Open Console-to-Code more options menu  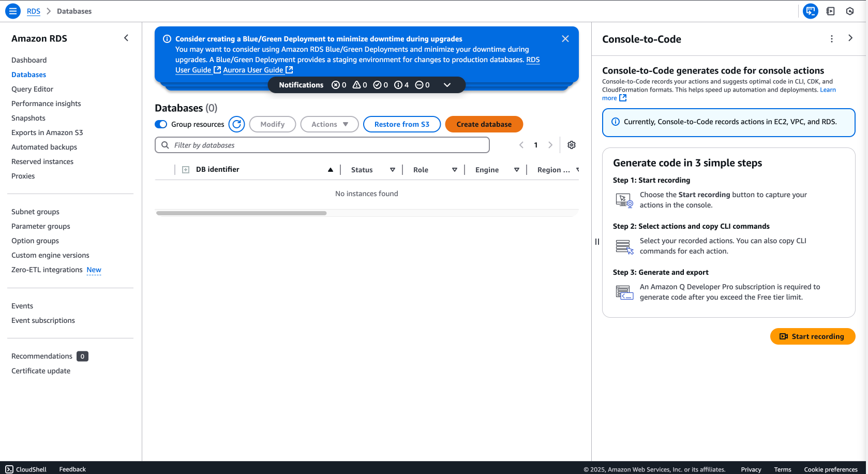(832, 39)
